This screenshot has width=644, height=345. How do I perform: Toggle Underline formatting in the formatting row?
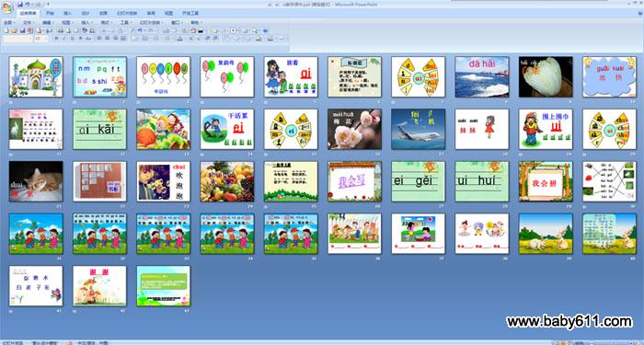point(73,39)
